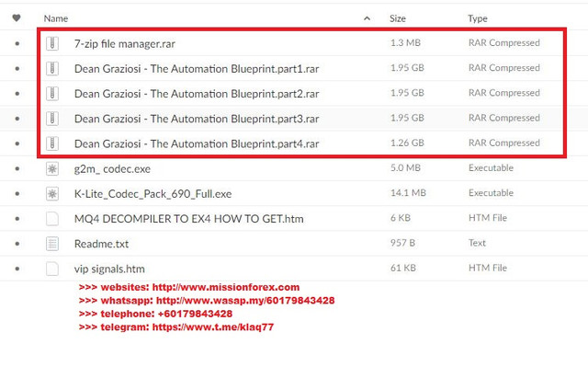Sort files by Size column header
The width and height of the screenshot is (588, 378).
click(398, 18)
